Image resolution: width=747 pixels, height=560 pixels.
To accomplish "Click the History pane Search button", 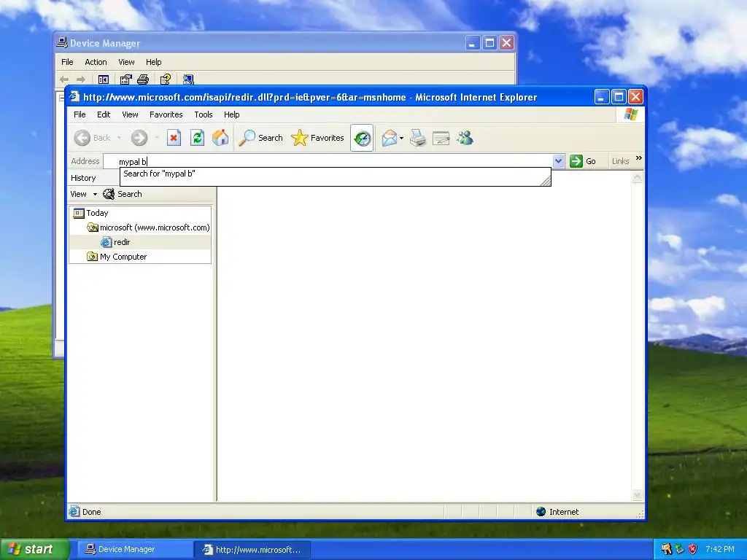I will coord(123,194).
